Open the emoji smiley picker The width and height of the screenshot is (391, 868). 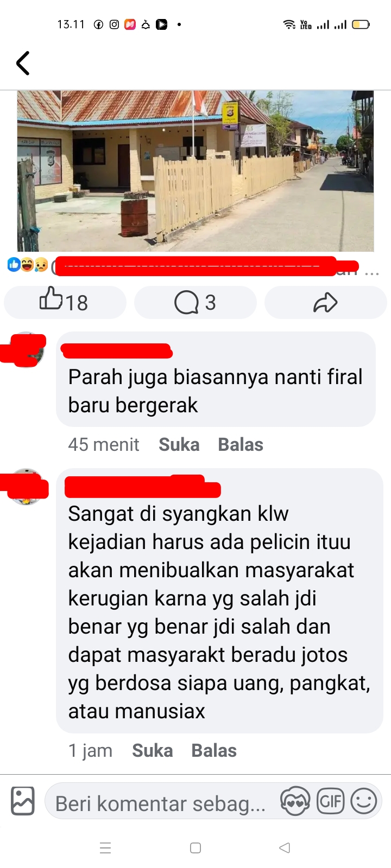364,801
